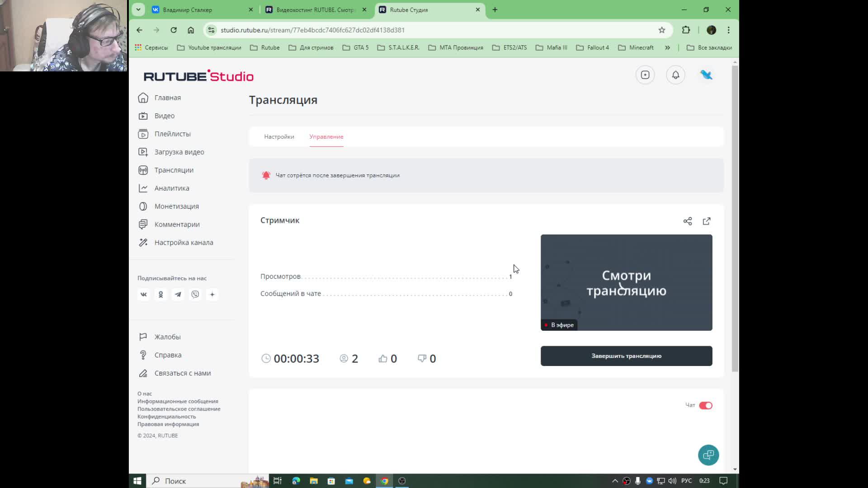Click the taskbar Поиск search box
This screenshot has height=488, width=868.
pos(208,481)
